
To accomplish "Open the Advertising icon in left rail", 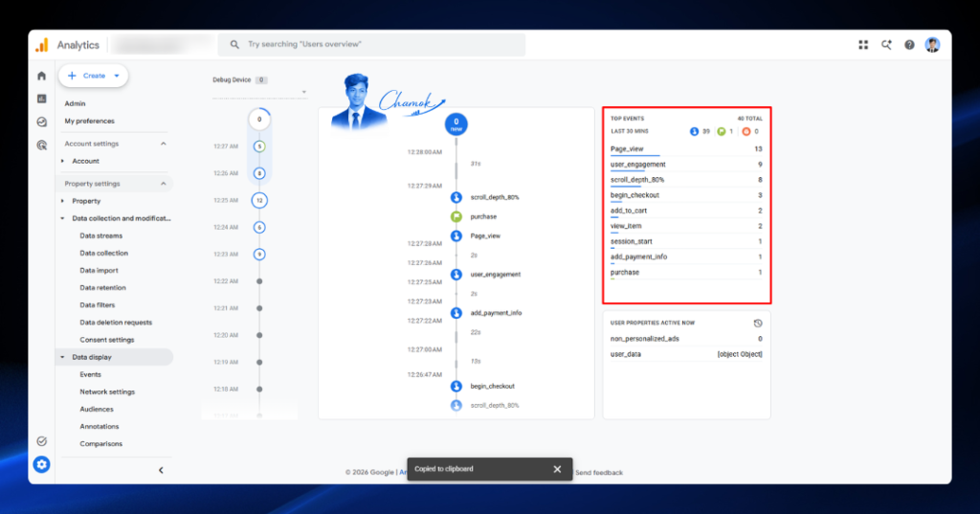I will [42, 145].
